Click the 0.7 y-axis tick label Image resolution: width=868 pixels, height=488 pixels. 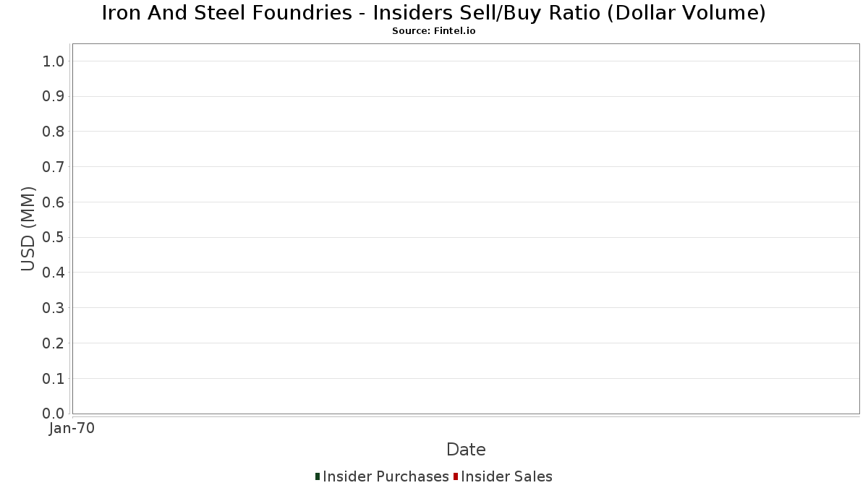tap(54, 167)
